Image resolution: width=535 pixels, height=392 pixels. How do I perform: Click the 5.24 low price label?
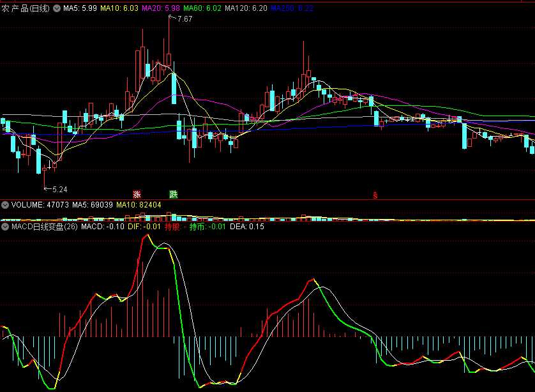click(x=60, y=190)
